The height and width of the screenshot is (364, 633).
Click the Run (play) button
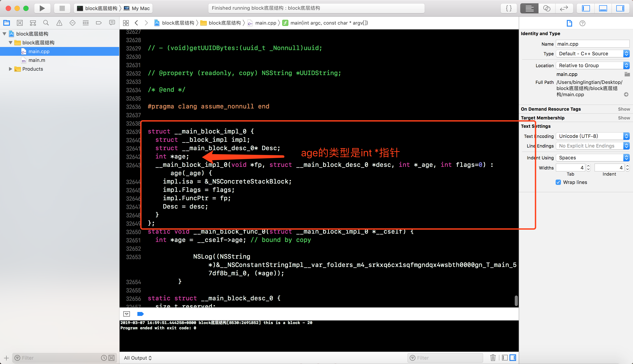[x=42, y=8]
